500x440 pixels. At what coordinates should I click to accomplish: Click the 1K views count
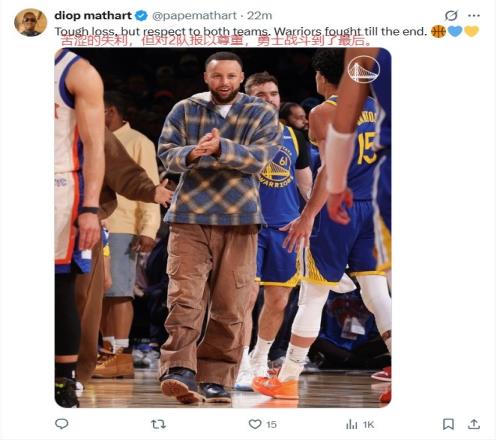pos(368,425)
